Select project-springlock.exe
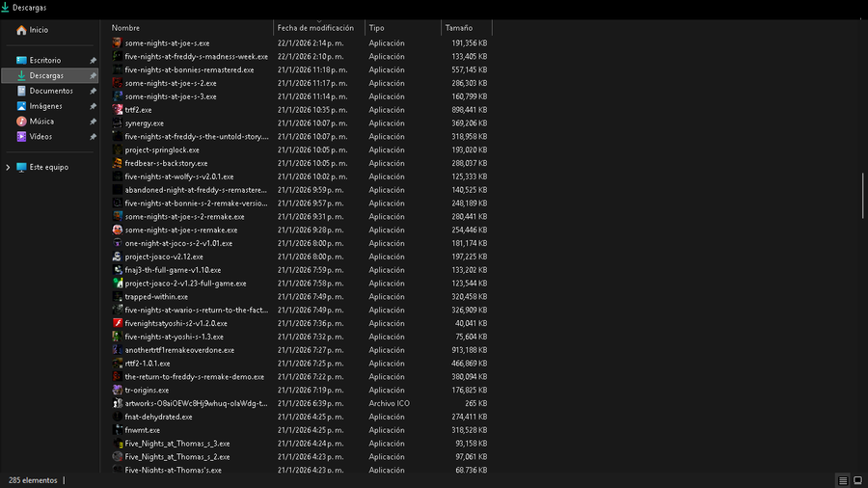The image size is (868, 488). pyautogui.click(x=162, y=149)
